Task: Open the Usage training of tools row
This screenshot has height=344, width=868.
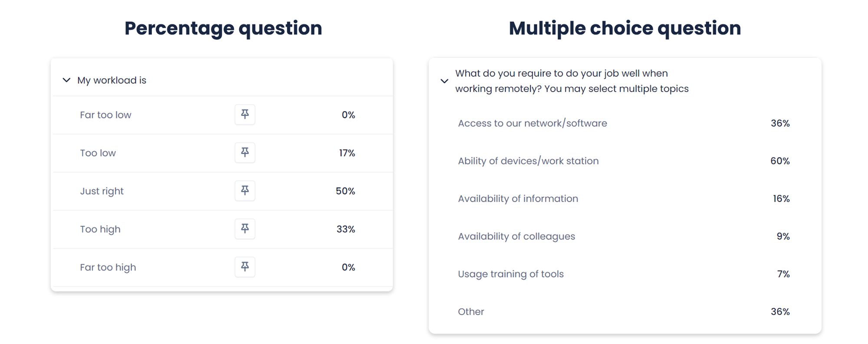Action: click(624, 274)
